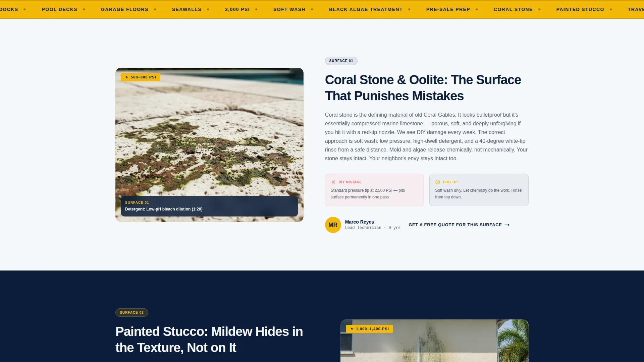
Task: Click the coral stone description paragraph
Action: (426, 136)
